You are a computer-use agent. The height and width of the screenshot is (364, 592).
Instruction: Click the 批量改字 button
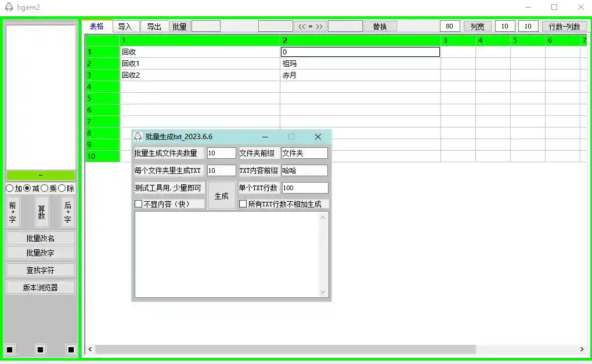[41, 253]
